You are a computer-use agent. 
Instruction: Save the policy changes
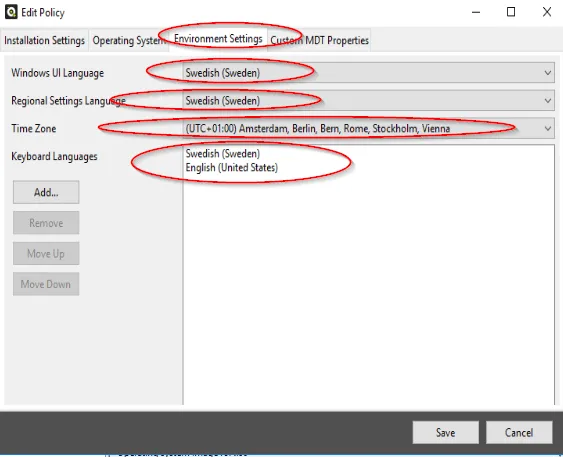click(x=446, y=432)
